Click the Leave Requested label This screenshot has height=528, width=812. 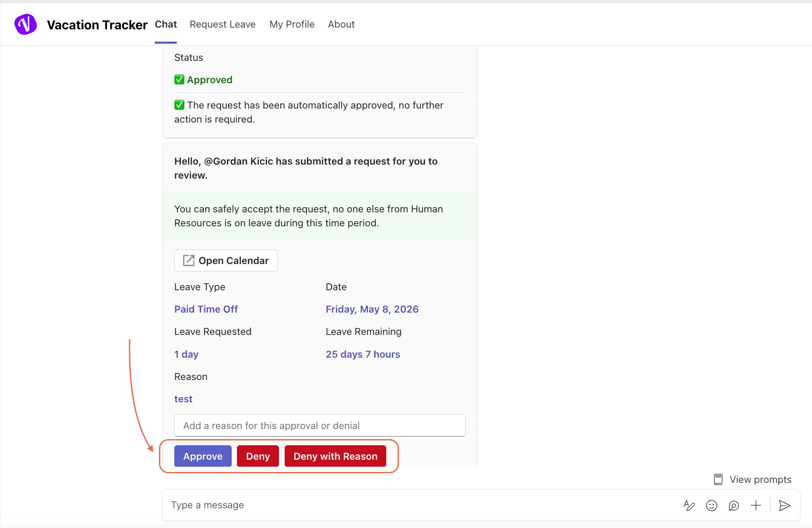[x=213, y=331]
